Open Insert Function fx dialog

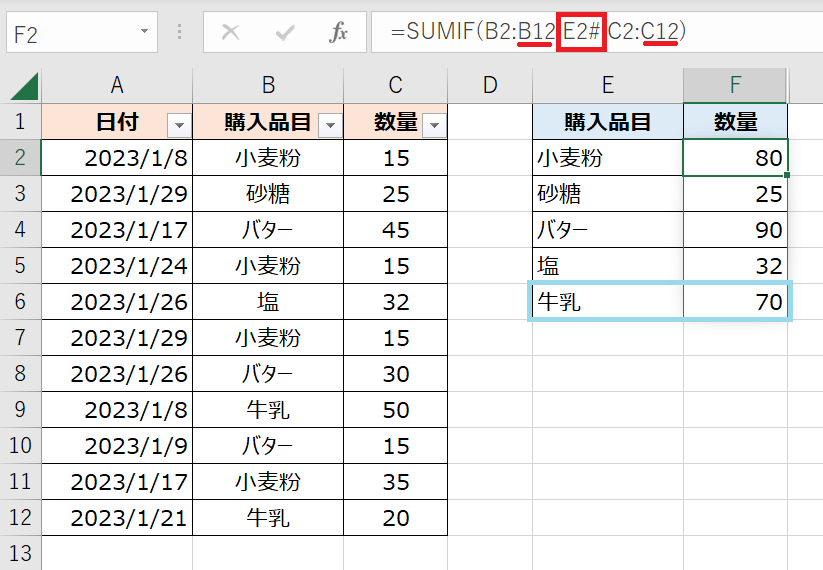339,32
